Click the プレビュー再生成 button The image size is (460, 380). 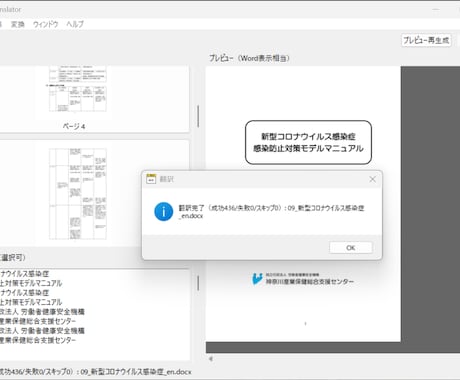pyautogui.click(x=426, y=40)
